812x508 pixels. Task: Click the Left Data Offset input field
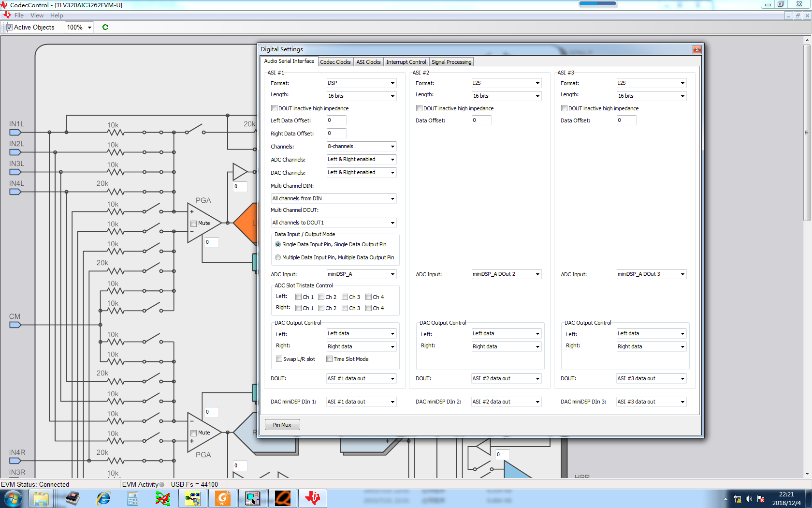[x=336, y=120]
